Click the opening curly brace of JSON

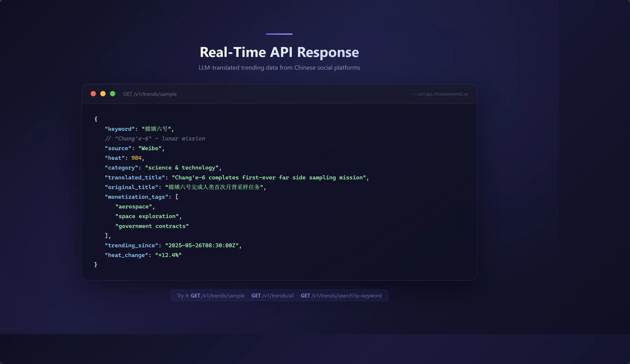96,119
